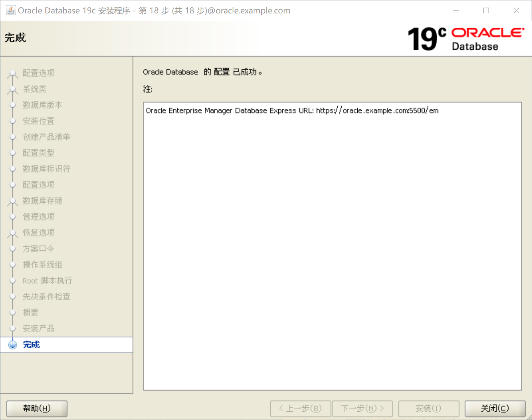Click the step icon beside Root 脚本执行

(13, 280)
